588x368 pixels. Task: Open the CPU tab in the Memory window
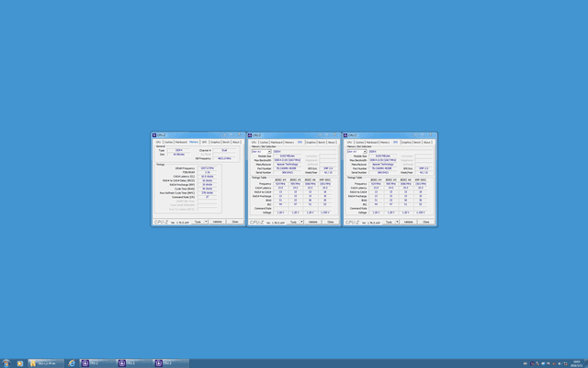[x=158, y=142]
